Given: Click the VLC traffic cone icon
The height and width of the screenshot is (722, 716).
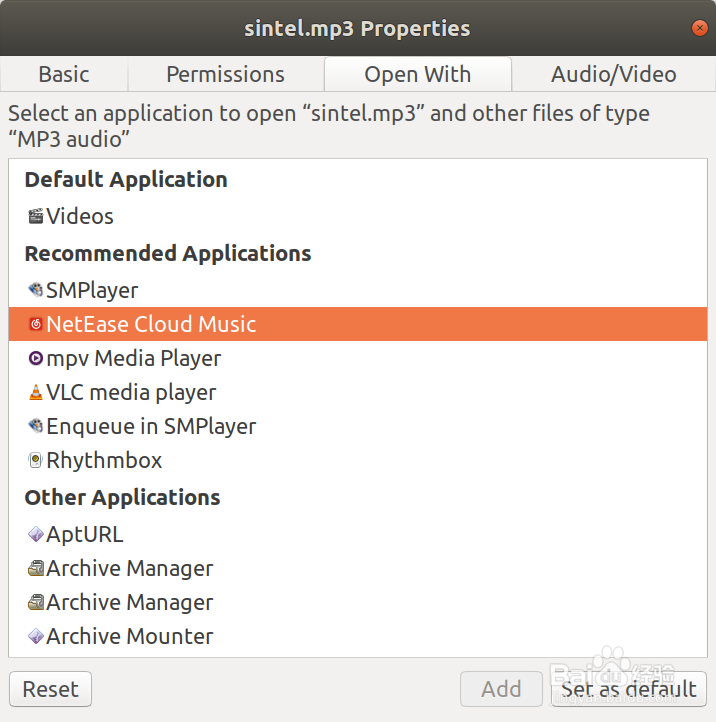Looking at the screenshot, I should 35,392.
